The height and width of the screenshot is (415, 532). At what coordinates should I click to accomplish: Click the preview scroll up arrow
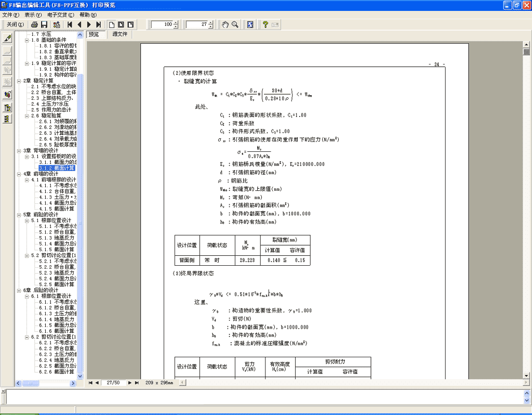point(526,45)
